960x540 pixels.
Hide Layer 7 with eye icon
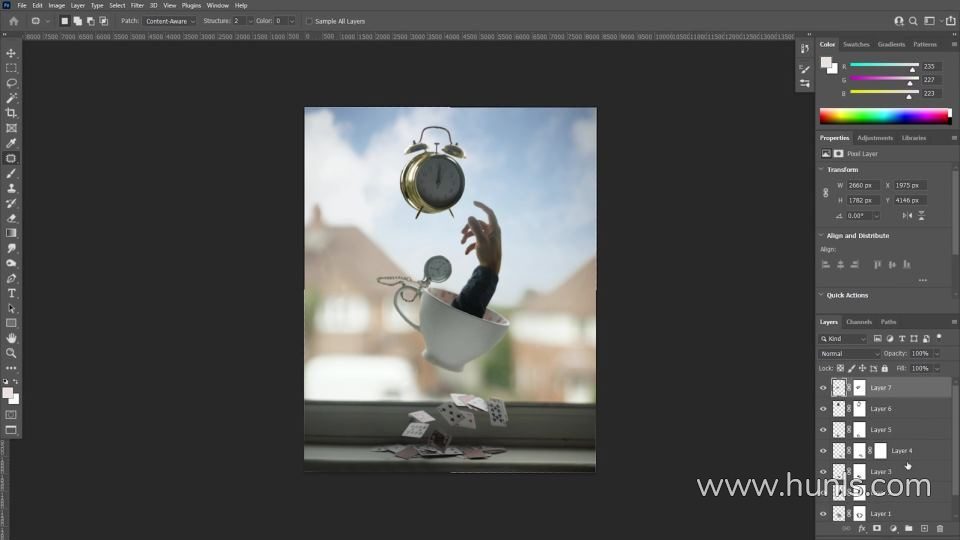(823, 388)
